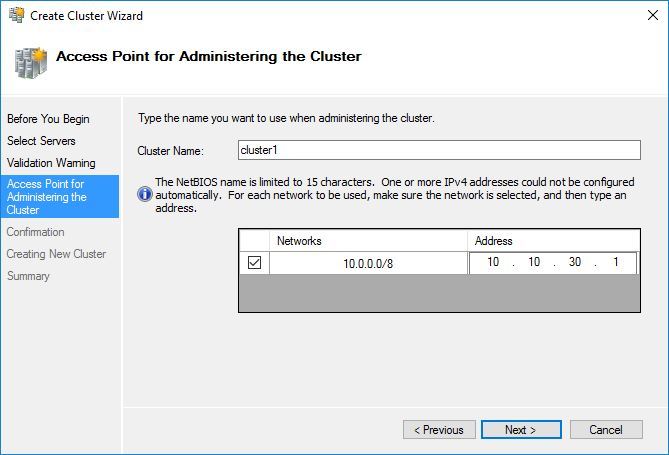The image size is (669, 455).
Task: Click the Summary step in sidebar
Action: pyautogui.click(x=28, y=276)
